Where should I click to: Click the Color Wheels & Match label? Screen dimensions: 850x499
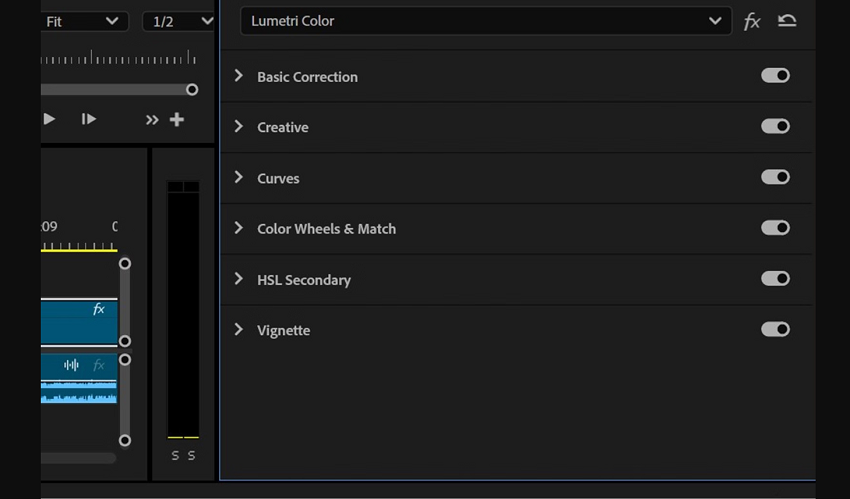click(x=326, y=229)
